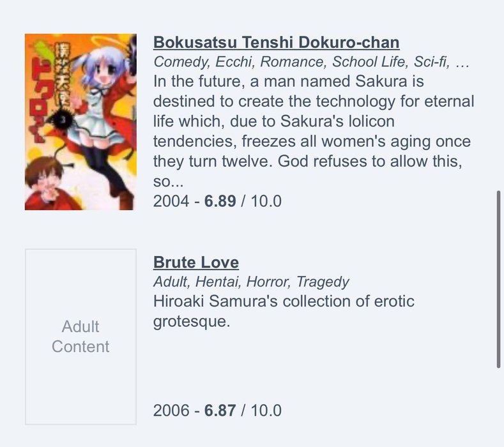This screenshot has height=447, width=504.
Task: Click the Tragedy genre under Brute Love
Action: (323, 282)
